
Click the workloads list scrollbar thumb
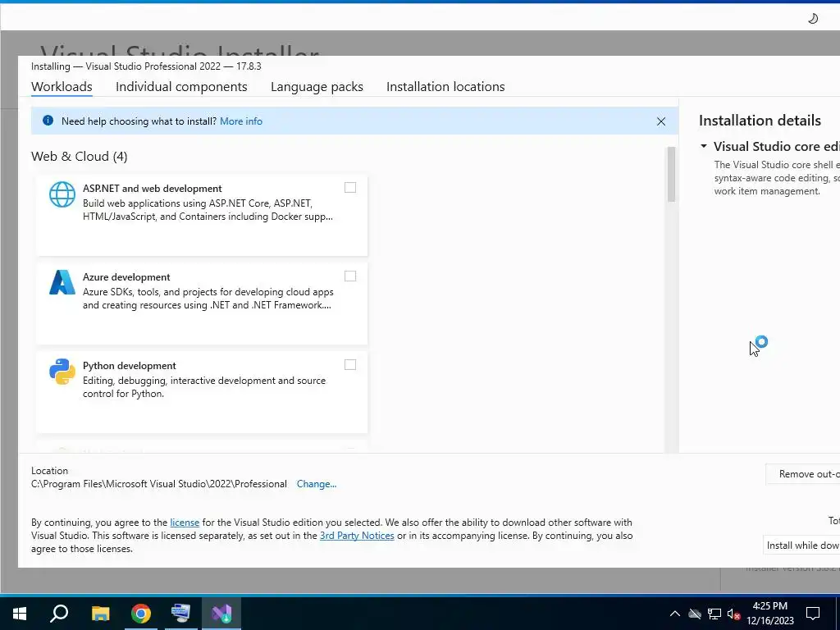[x=671, y=174]
